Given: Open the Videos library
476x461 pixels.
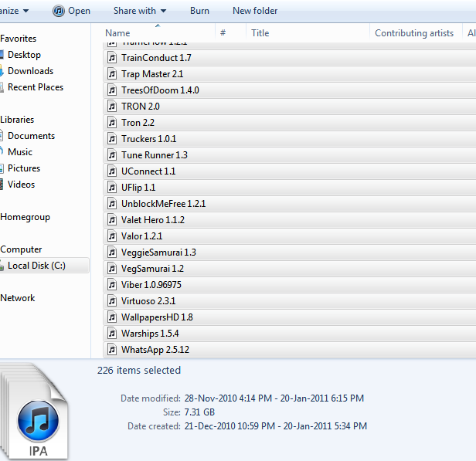Looking at the screenshot, I should [21, 185].
